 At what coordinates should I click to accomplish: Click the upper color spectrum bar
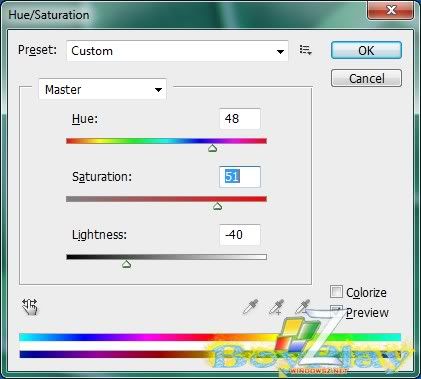[x=210, y=337]
